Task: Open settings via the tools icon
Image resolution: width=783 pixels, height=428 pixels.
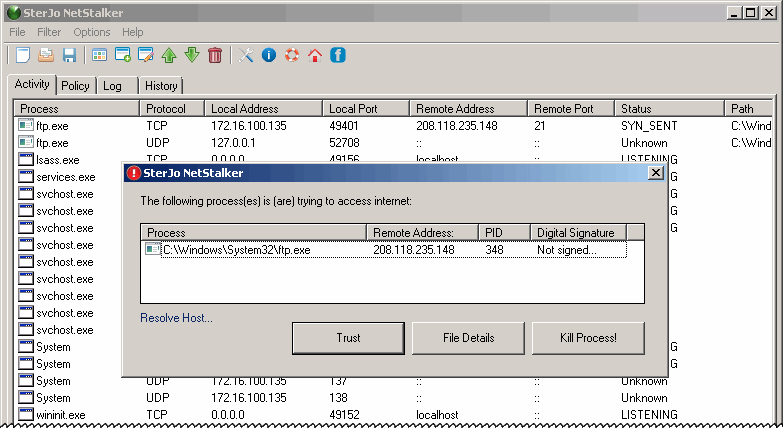Action: 246,55
